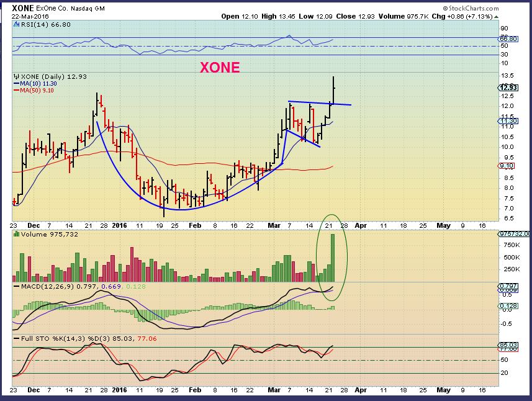Click the Close 12.93 header value
Viewport: 532px width, 401px height.
(355, 16)
